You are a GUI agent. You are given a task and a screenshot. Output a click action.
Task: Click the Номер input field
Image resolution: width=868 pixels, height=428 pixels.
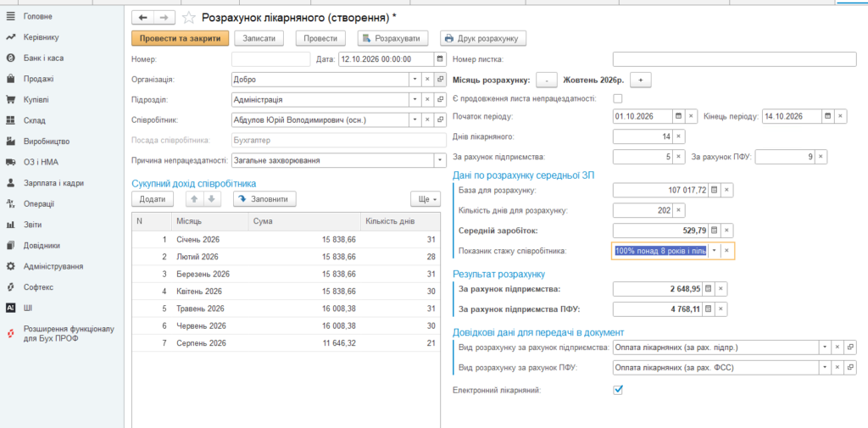[270, 59]
